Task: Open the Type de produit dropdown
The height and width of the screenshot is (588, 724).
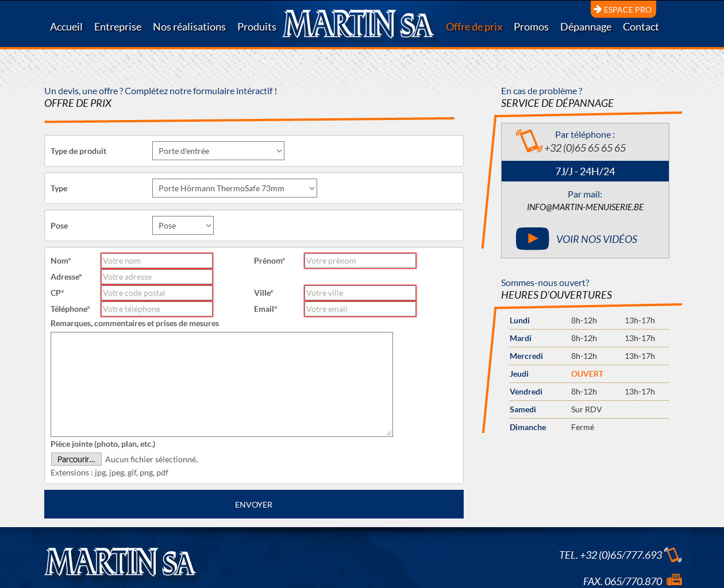Action: (218, 151)
